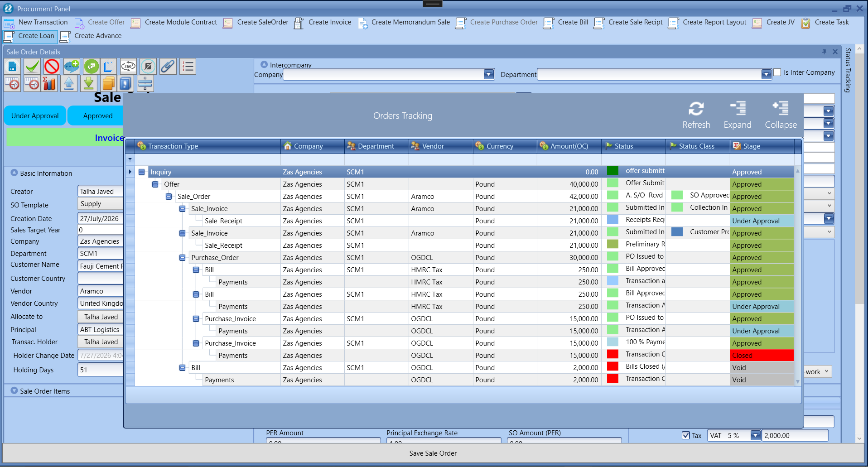The image size is (868, 467).
Task: Open the VAT - 5 % dropdown
Action: pyautogui.click(x=755, y=435)
